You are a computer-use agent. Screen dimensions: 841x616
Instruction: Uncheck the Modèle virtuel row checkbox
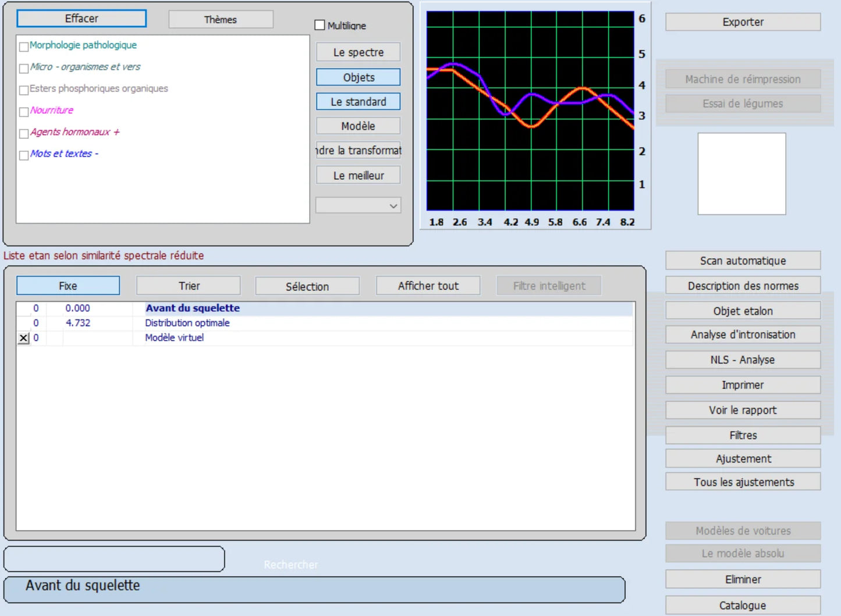23,338
